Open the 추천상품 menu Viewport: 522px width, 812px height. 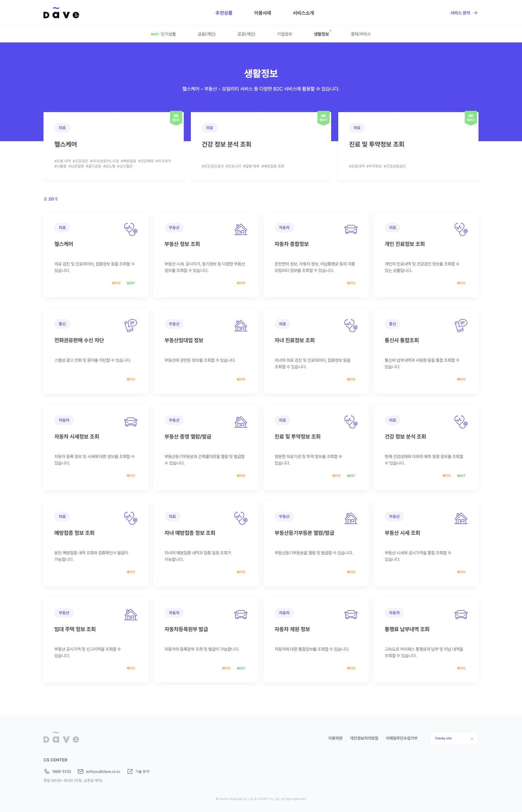click(224, 13)
